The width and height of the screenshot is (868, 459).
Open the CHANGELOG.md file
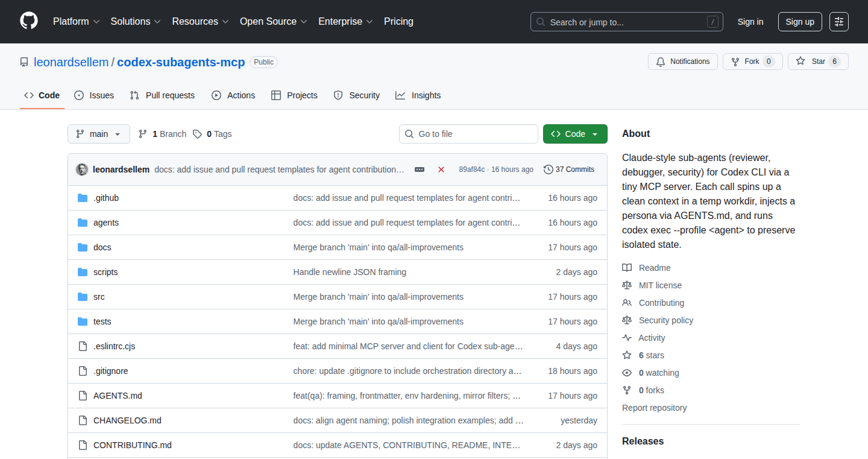(x=127, y=420)
